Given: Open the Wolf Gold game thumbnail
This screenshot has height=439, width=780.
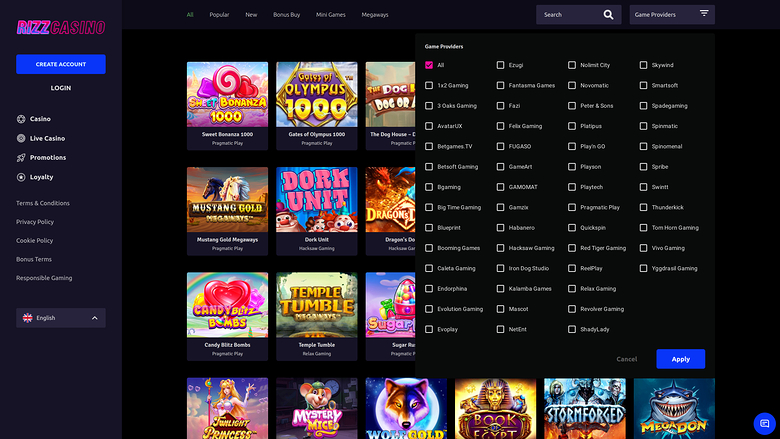Looking at the screenshot, I should [406, 408].
